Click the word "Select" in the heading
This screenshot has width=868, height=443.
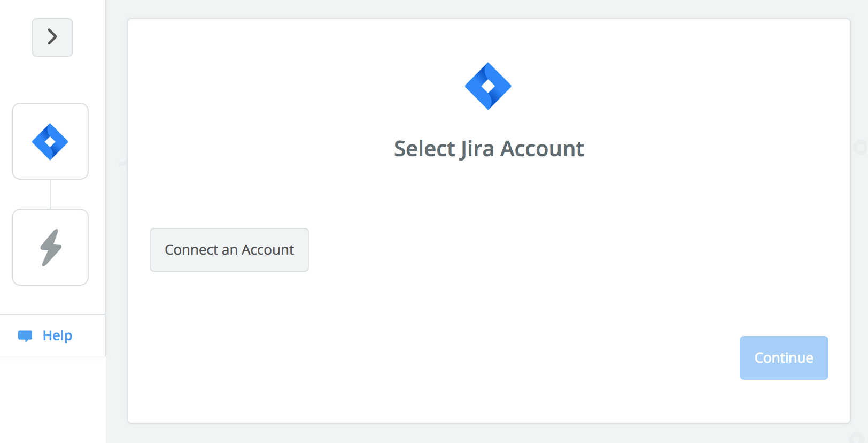tap(424, 149)
